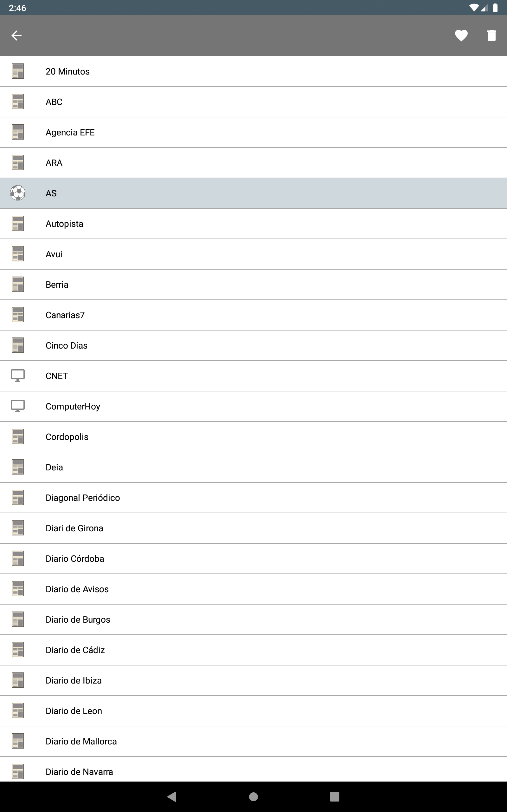
Task: Open Diario de Burgos source
Action: pyautogui.click(x=253, y=620)
